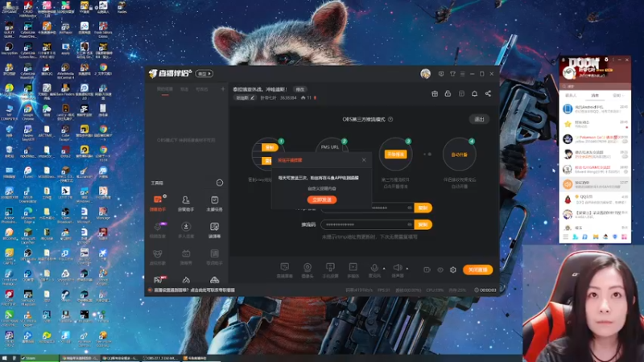Open the friend updates star row in QQ

coord(595,124)
